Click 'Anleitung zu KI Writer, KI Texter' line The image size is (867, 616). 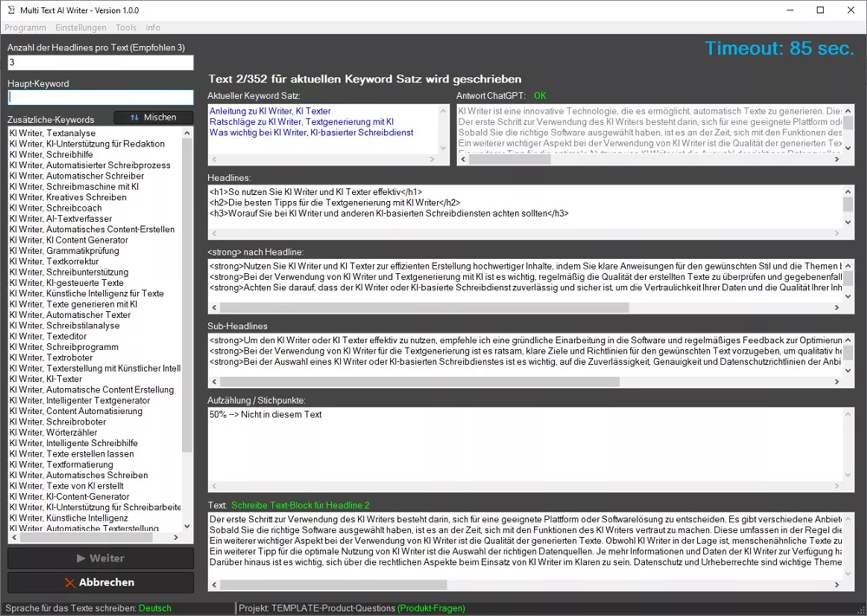coord(270,111)
